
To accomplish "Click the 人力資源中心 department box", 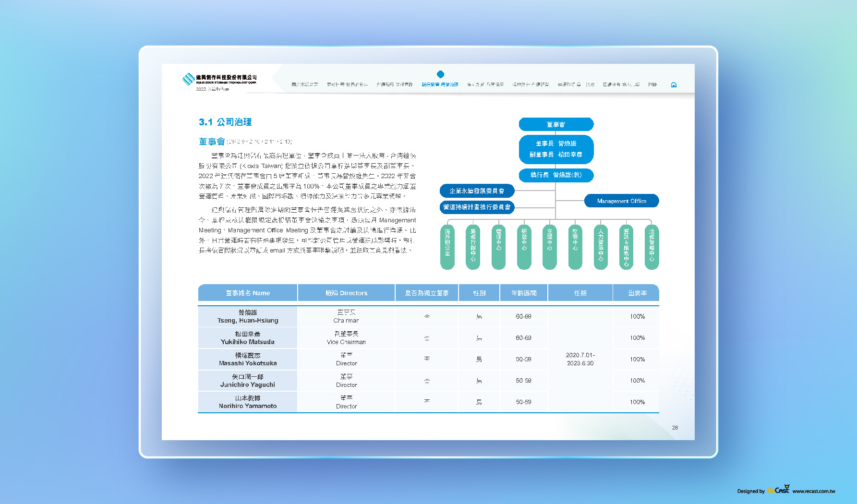I will pos(601,247).
